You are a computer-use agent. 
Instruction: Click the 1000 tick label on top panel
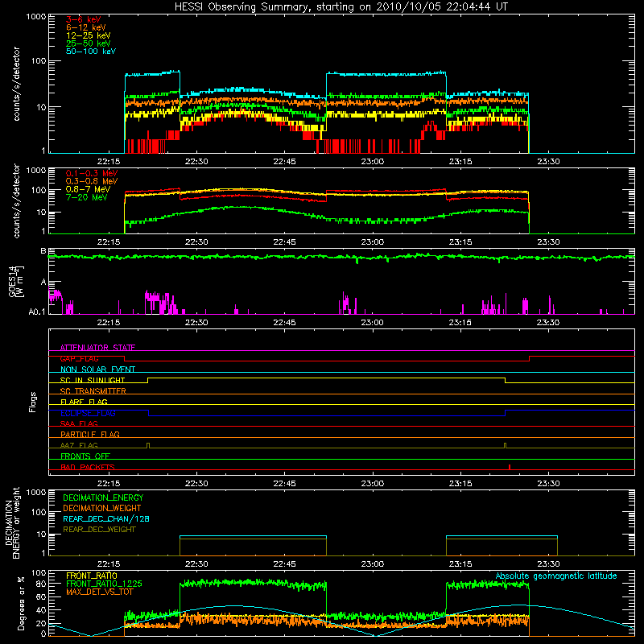[x=36, y=16]
